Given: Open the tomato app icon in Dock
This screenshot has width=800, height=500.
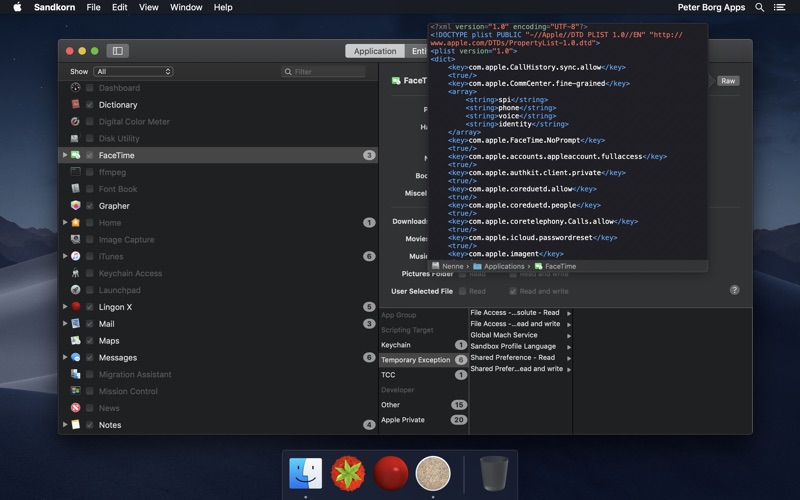Looking at the screenshot, I should click(348, 473).
